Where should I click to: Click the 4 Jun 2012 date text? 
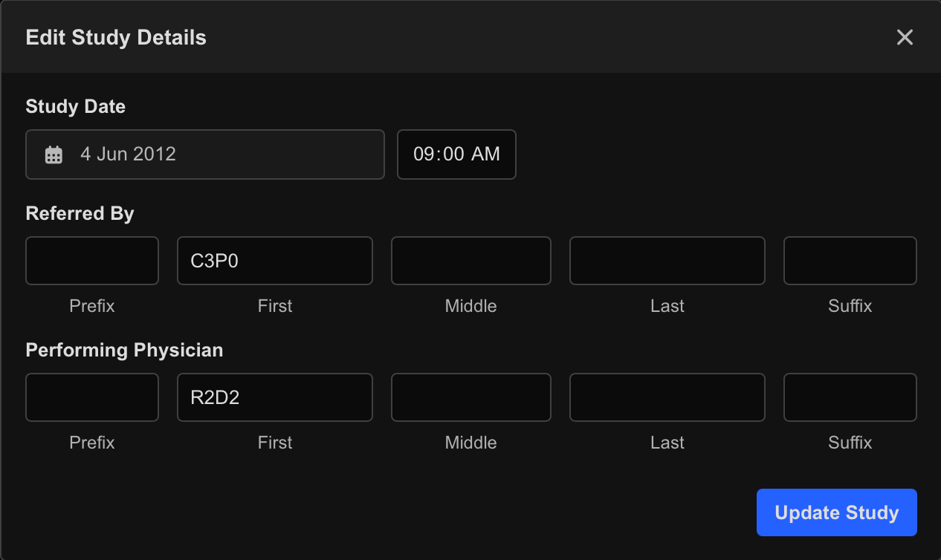(128, 154)
